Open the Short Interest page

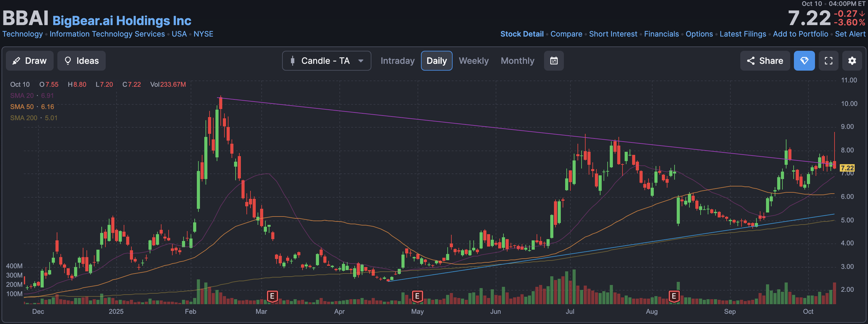coord(613,34)
